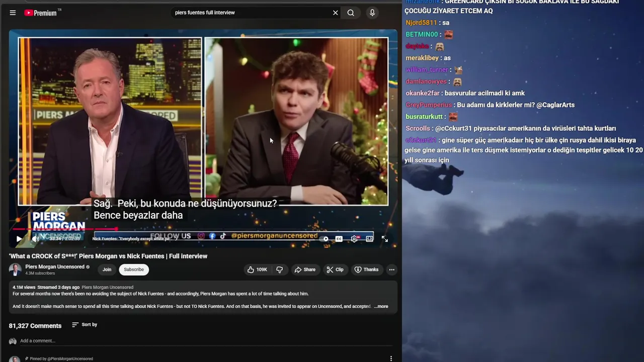This screenshot has width=644, height=362.
Task: Open Sort by comments dropdown
Action: (85, 325)
